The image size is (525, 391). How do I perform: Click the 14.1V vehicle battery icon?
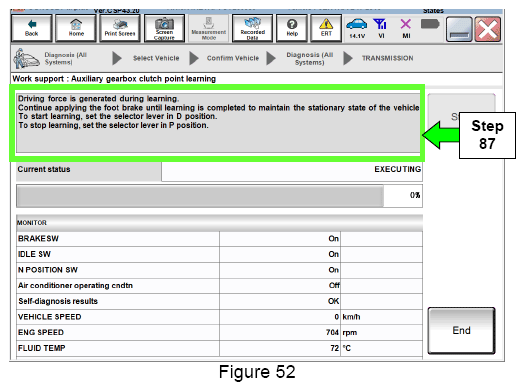click(357, 28)
